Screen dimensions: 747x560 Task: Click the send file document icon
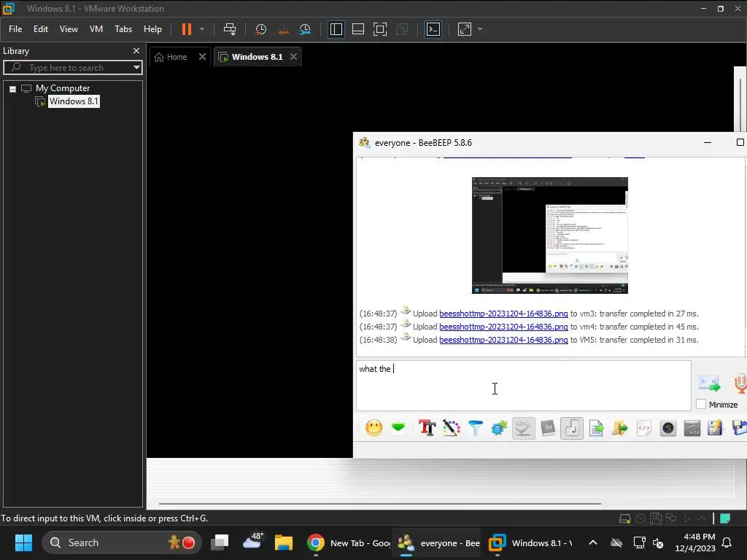point(596,427)
